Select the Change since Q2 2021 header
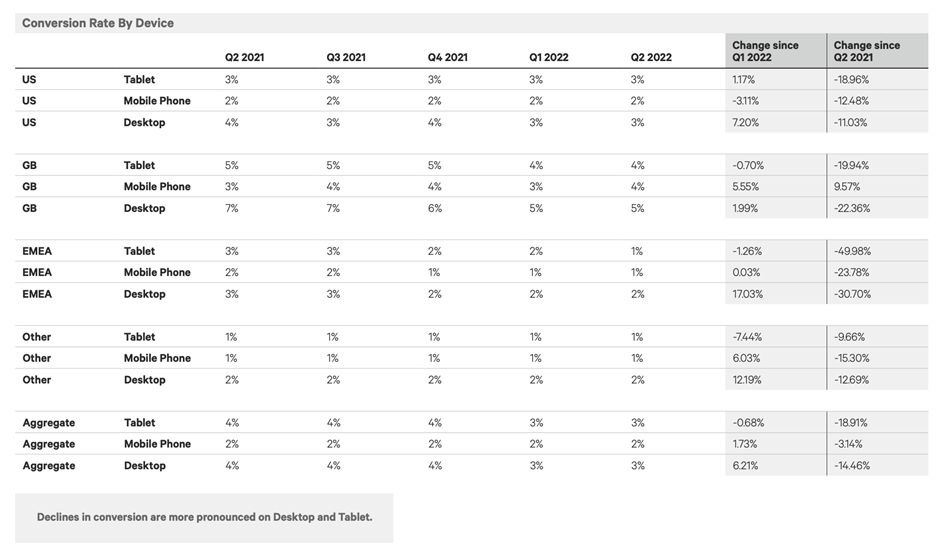940x550 pixels. point(866,51)
